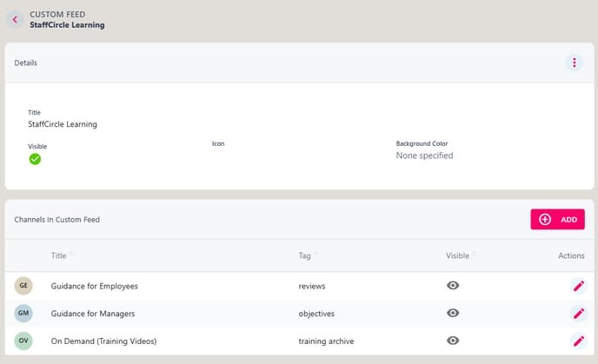The image size is (598, 364).
Task: Click the 'Channels In Custom Feed' heading
Action: point(56,220)
